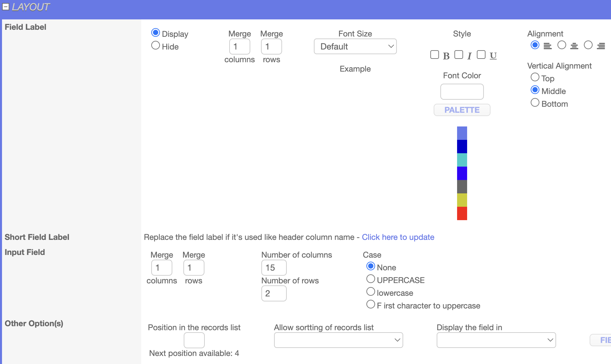Click the Font Color input field
The height and width of the screenshot is (364, 611).
[462, 92]
